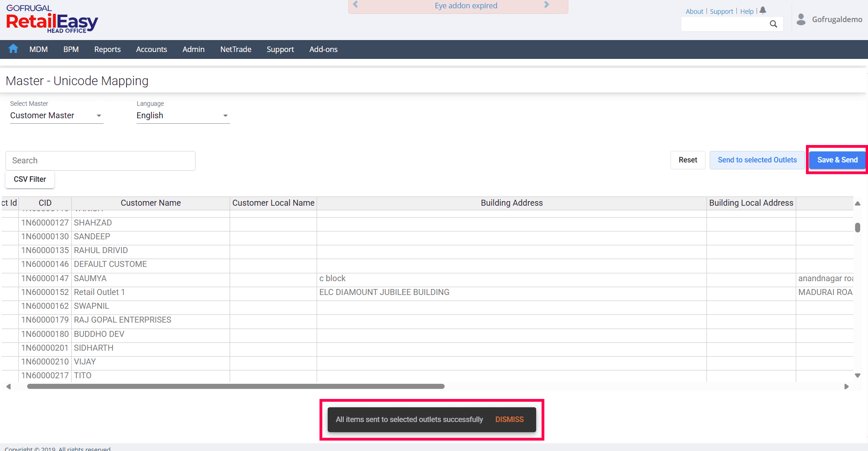The width and height of the screenshot is (868, 451).
Task: Click the Building Address column header
Action: click(x=512, y=203)
